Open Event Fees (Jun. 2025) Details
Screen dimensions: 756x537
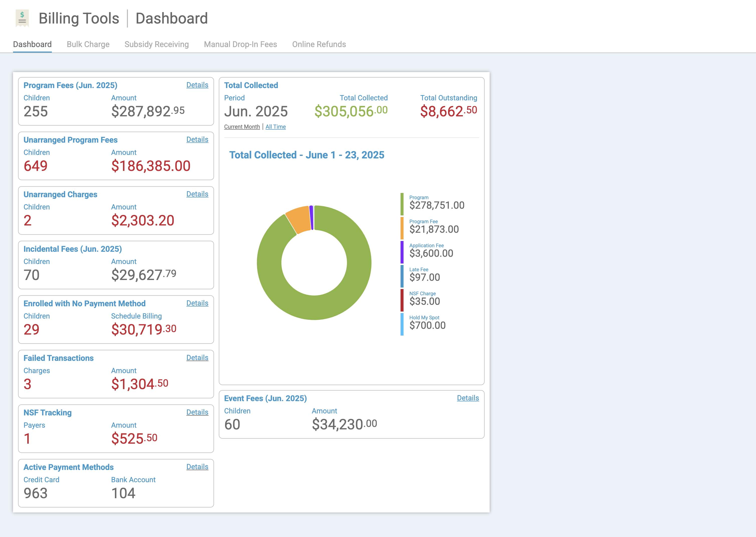tap(468, 398)
